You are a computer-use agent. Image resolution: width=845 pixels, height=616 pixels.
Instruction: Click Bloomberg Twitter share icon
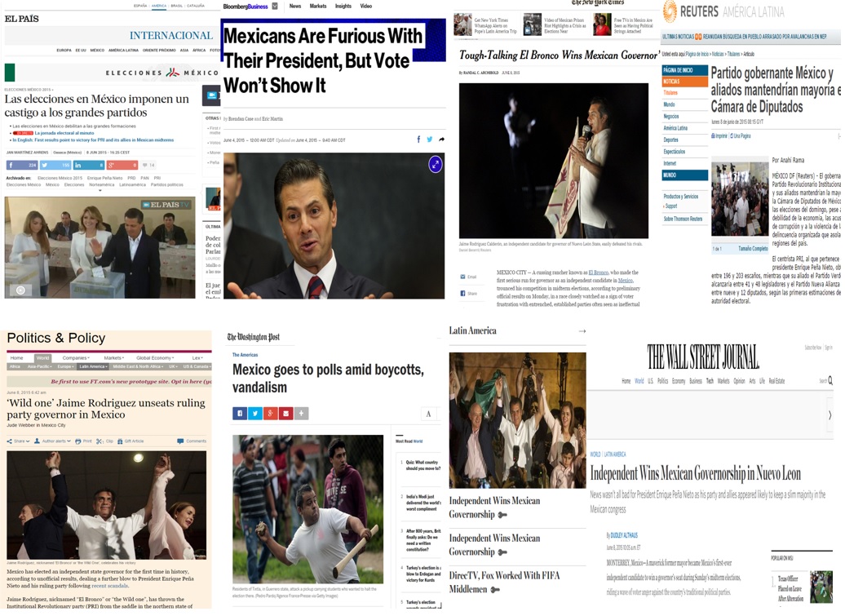coord(430,139)
